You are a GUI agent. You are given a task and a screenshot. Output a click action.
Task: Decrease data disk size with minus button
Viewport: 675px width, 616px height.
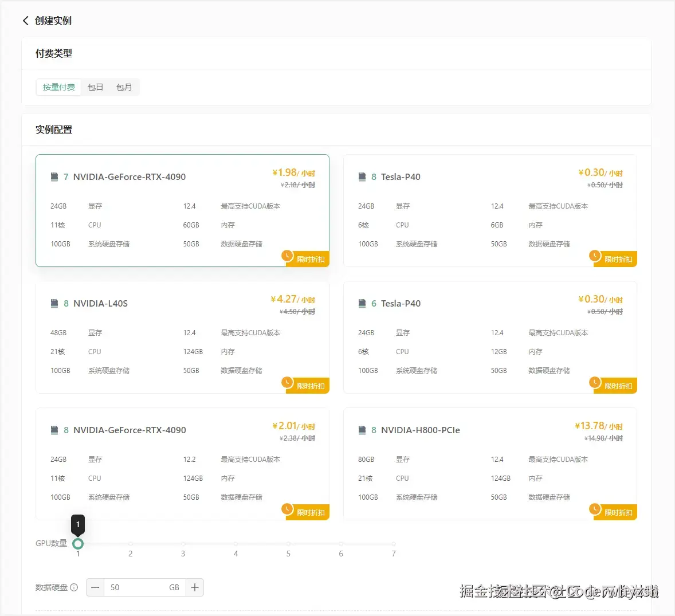click(x=95, y=587)
